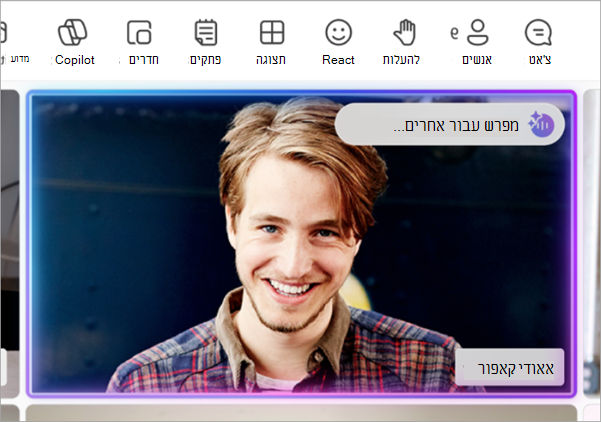Image resolution: width=601 pixels, height=422 pixels.
Task: Open the React emoji reactions
Action: point(338,42)
